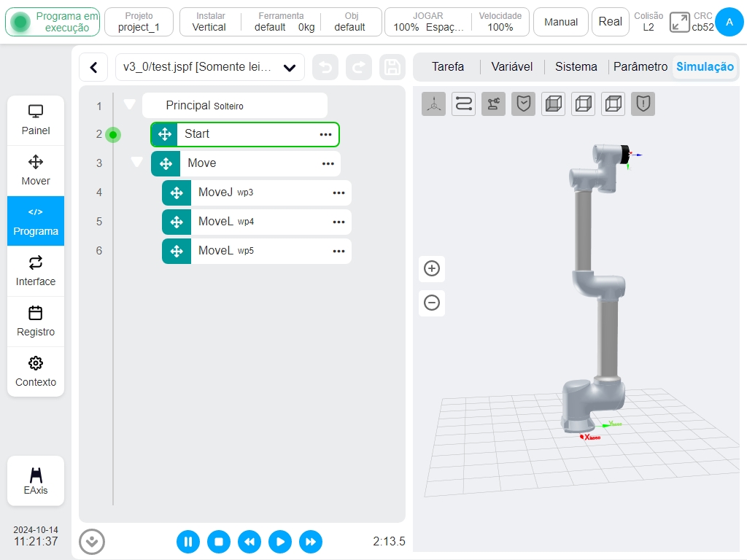Select the third cube view icon

coord(614,104)
